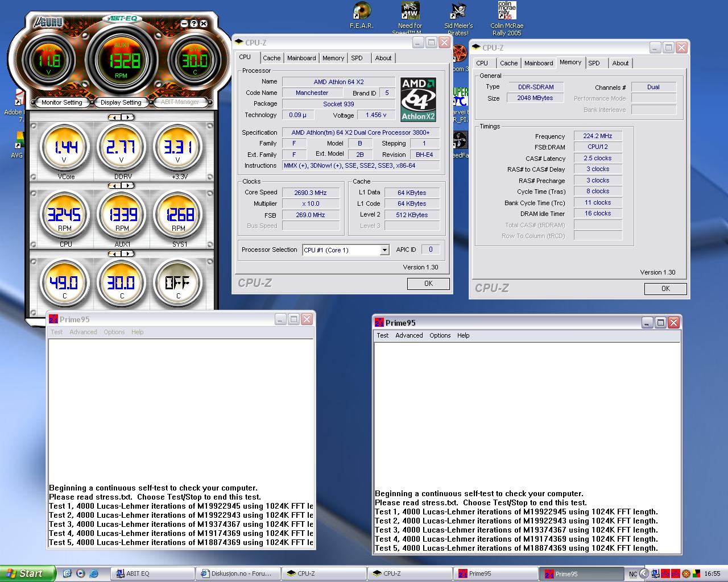728x582 pixels.
Task: Open Test menu in right Prime95
Action: 383,335
